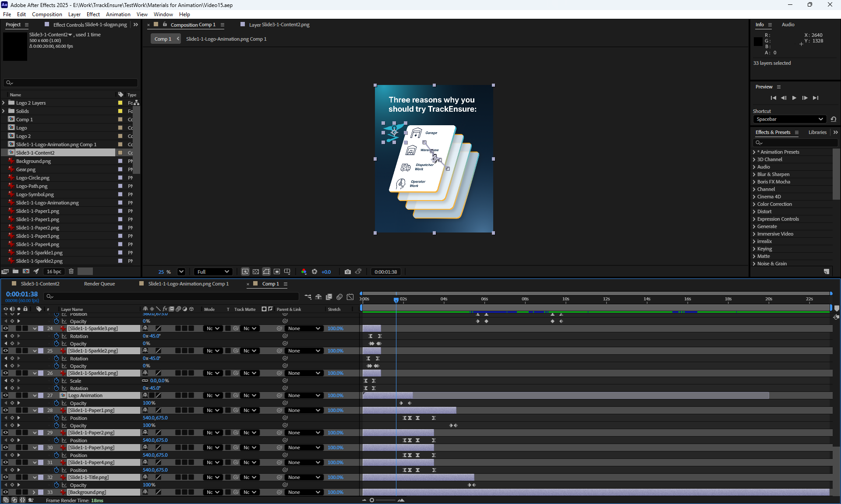The height and width of the screenshot is (504, 841).
Task: Open parent dropdown for Logo Animation layer
Action: pos(304,395)
